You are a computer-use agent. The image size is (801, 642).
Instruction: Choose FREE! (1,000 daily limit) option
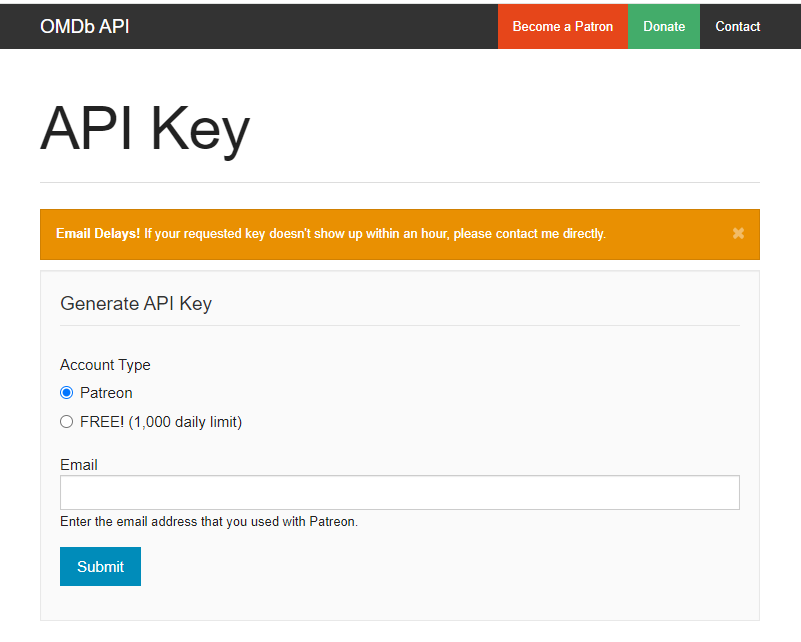[x=66, y=422]
